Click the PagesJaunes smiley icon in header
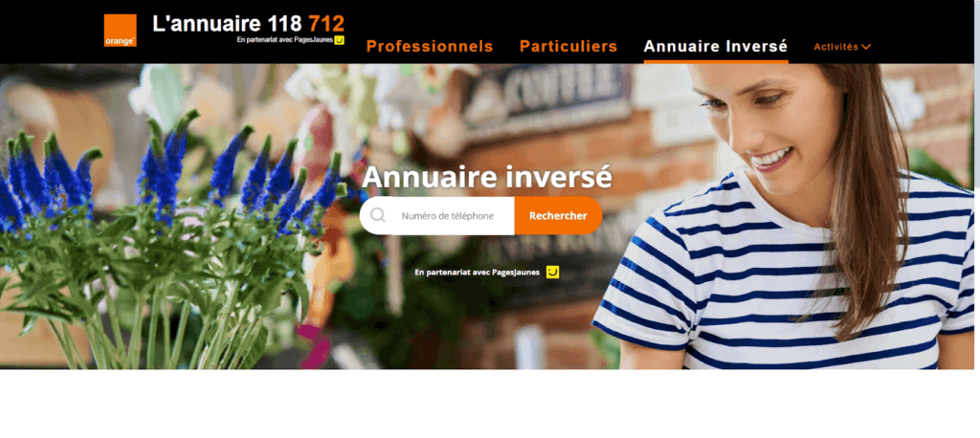Viewport: 980px width, 438px height. pos(340,40)
